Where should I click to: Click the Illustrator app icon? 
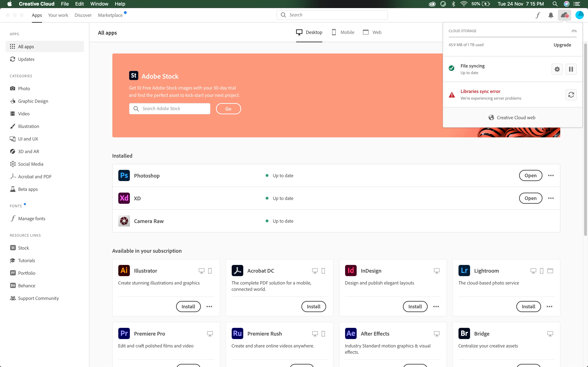coord(124,271)
